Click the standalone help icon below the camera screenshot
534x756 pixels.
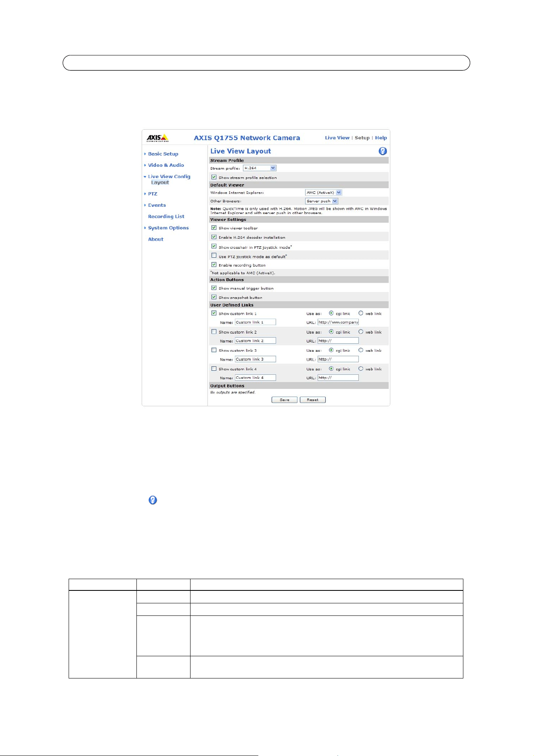pyautogui.click(x=153, y=500)
